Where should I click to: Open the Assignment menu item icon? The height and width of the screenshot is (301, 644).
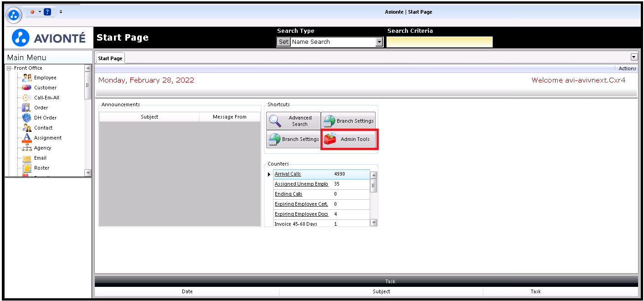[x=27, y=138]
